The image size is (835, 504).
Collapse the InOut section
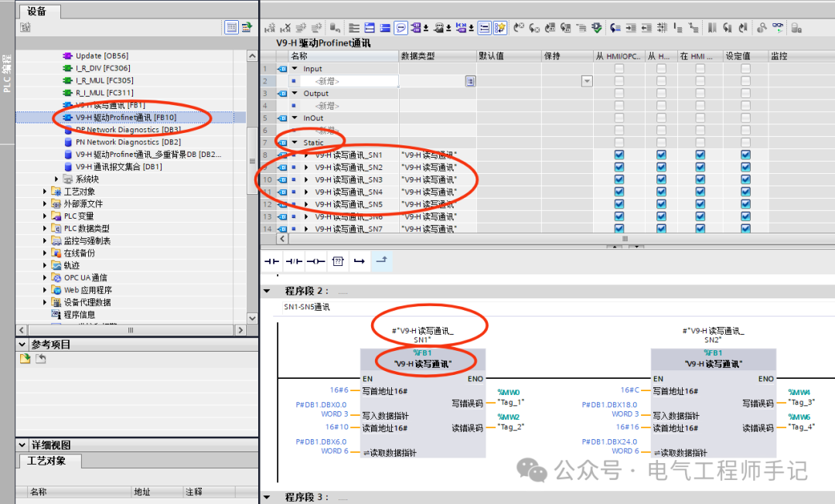click(295, 117)
